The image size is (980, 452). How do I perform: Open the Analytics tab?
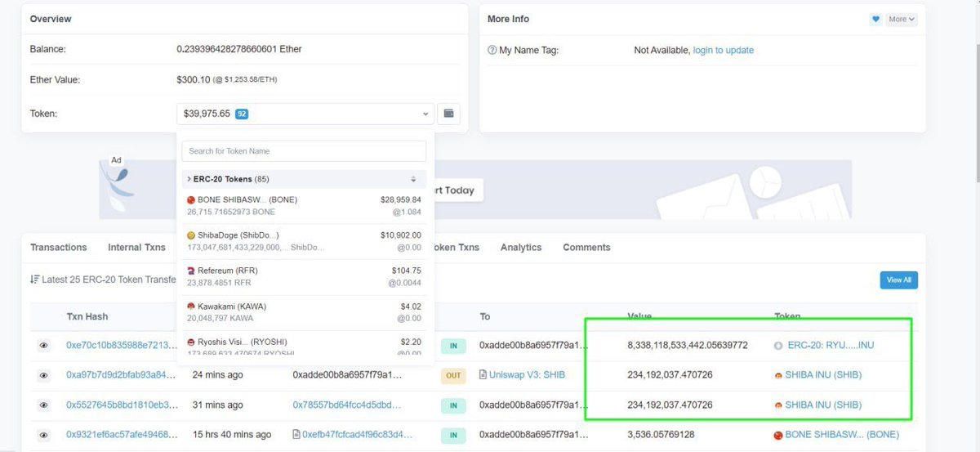tap(521, 248)
